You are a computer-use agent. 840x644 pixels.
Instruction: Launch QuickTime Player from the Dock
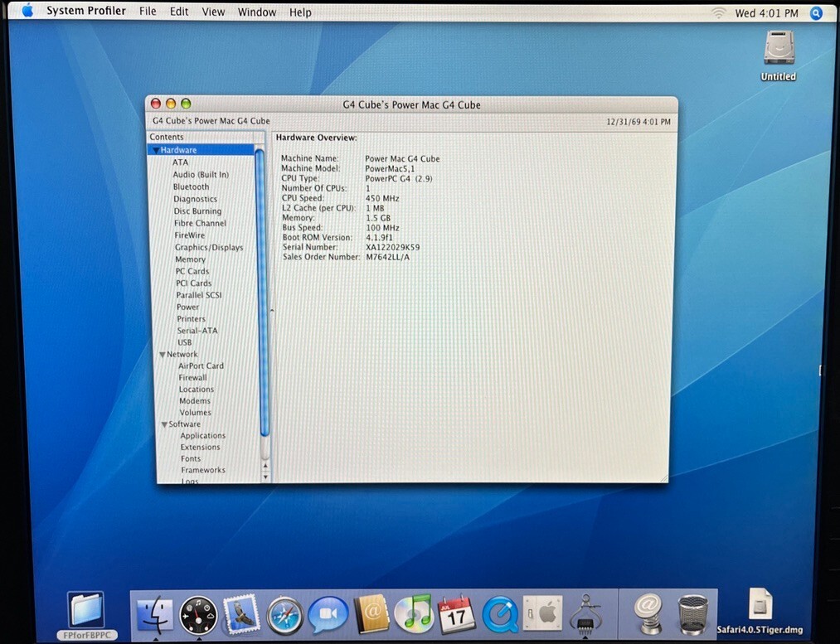pos(500,614)
